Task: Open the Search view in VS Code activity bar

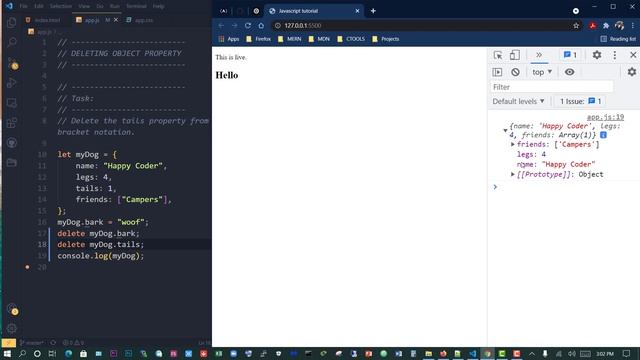Action: tap(12, 42)
